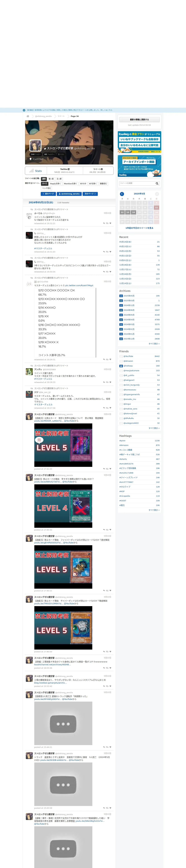Retweet the tweet posted at 17:40:43
The width and height of the screenshot is (186, 868).
click(107, 530)
